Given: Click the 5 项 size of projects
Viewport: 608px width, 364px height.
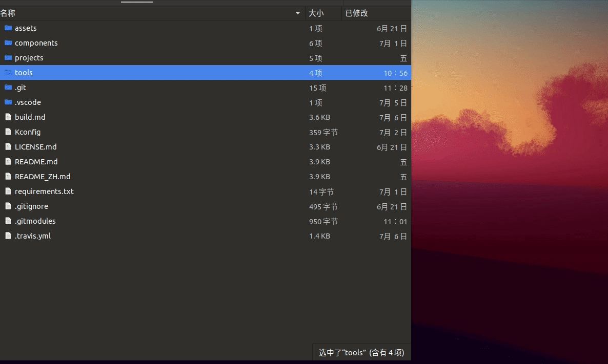Looking at the screenshot, I should click(316, 58).
